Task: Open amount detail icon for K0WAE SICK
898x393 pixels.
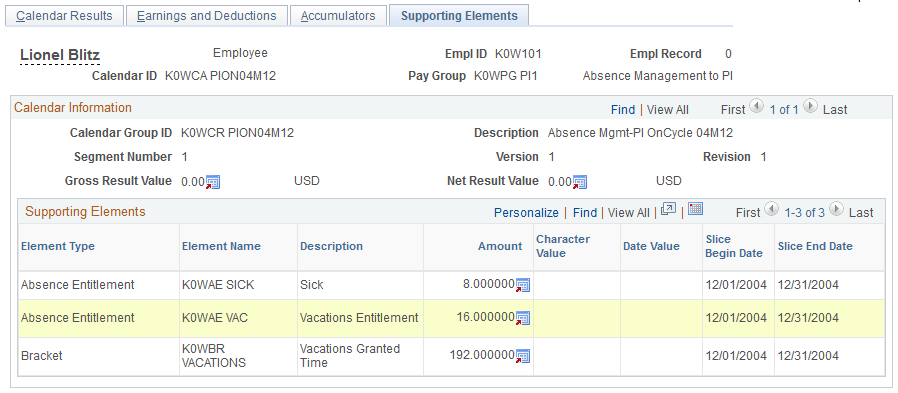Action: pos(523,285)
